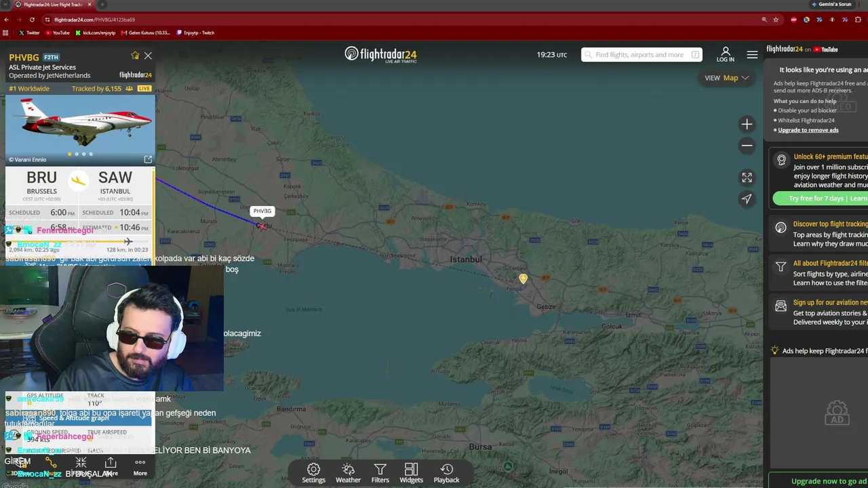Go back in browser history
The width and height of the screenshot is (868, 488).
tap(6, 20)
